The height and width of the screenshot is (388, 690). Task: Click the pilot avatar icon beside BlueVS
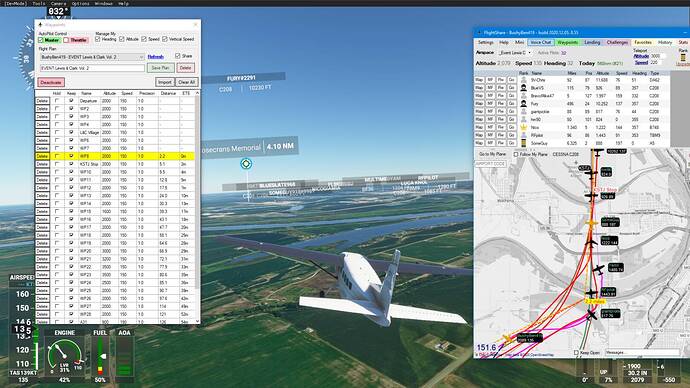click(524, 88)
